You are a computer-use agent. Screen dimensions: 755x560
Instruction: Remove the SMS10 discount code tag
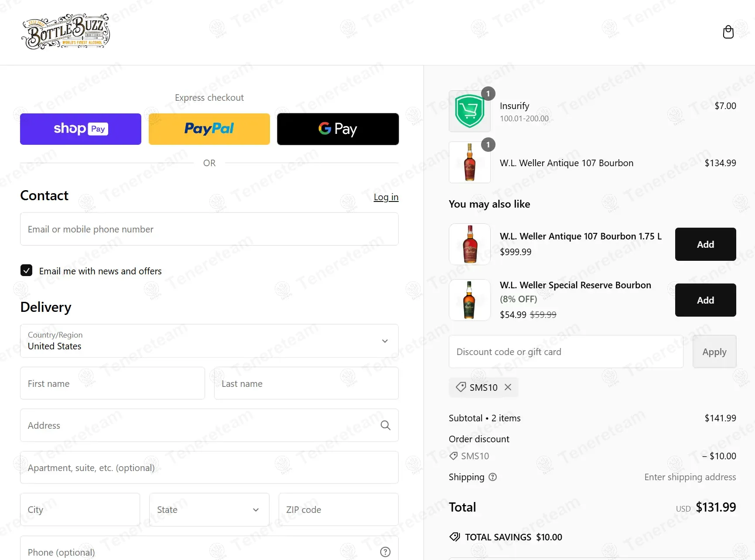tap(508, 387)
